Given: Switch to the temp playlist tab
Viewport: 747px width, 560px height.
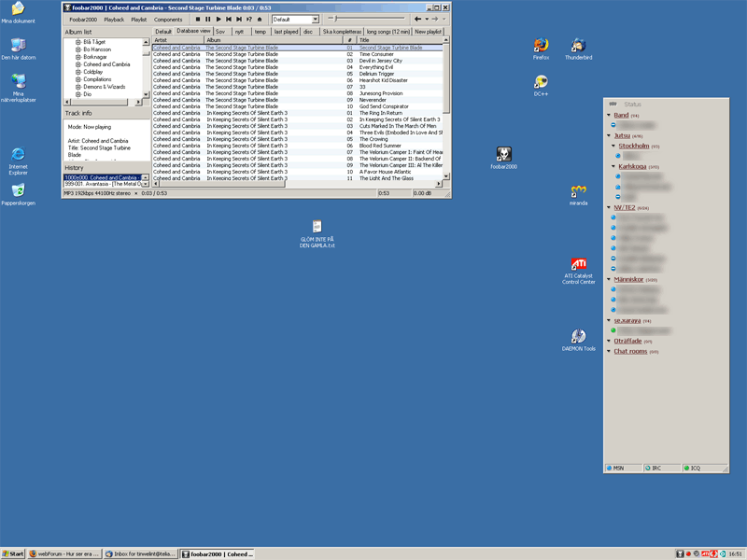Looking at the screenshot, I should coord(261,32).
